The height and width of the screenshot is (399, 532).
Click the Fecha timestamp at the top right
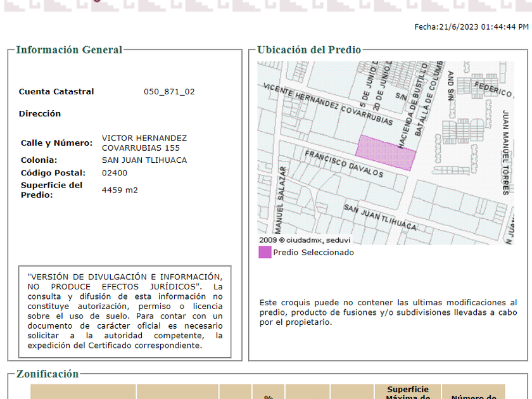(471, 27)
